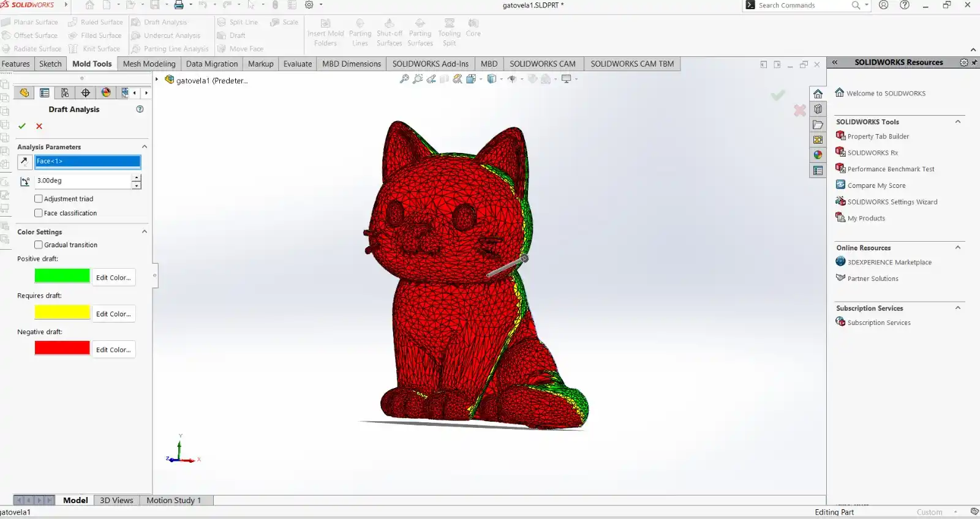Open the FeatureManager design tree tab
980x519 pixels.
pyautogui.click(x=24, y=93)
